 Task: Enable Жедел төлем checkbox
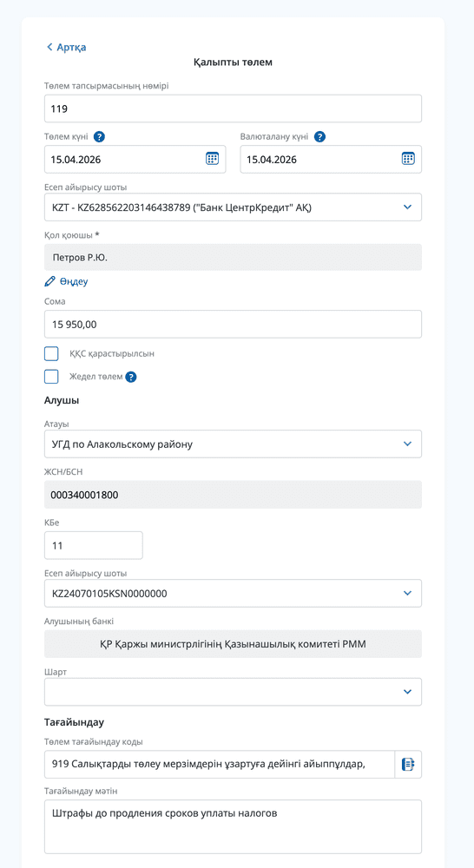(51, 377)
